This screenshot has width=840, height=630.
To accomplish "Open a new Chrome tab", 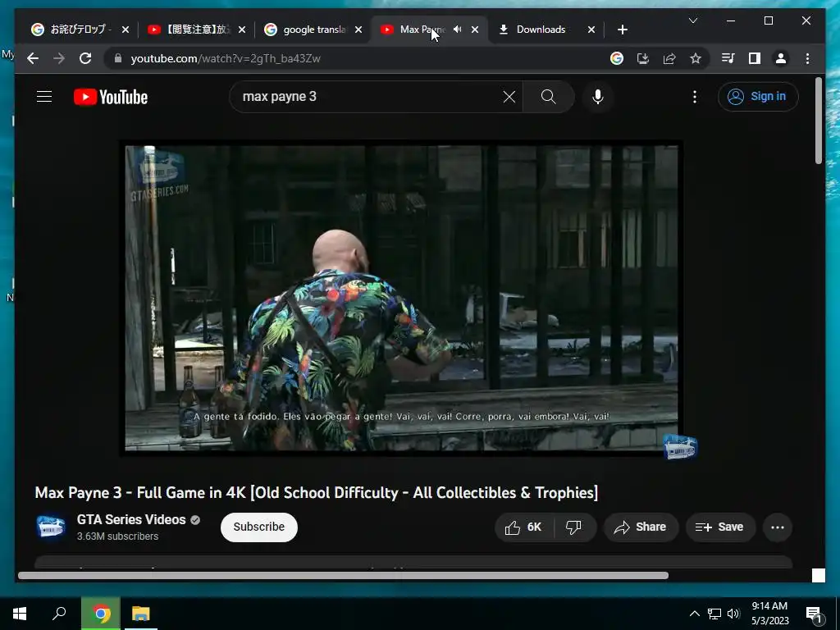I will (x=622, y=30).
